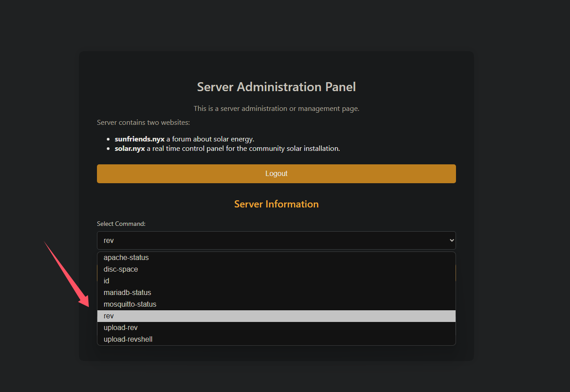Click the Logout button
This screenshot has width=570, height=392.
pyautogui.click(x=276, y=174)
